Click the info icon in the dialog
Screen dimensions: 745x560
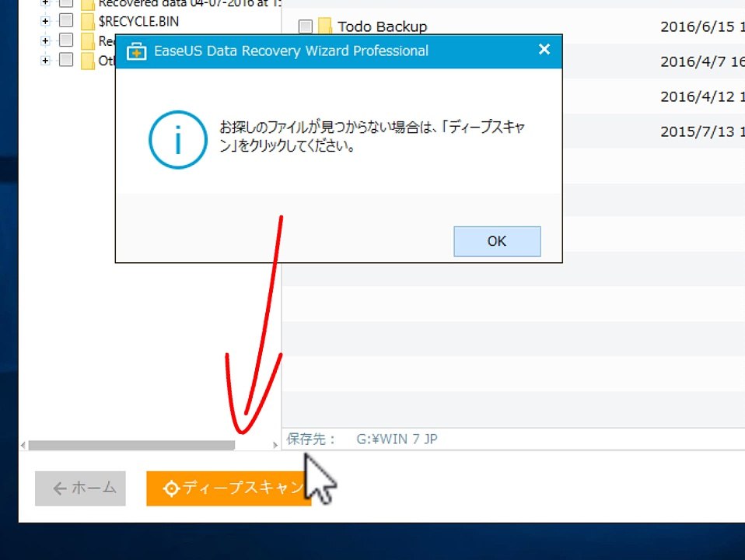(178, 140)
